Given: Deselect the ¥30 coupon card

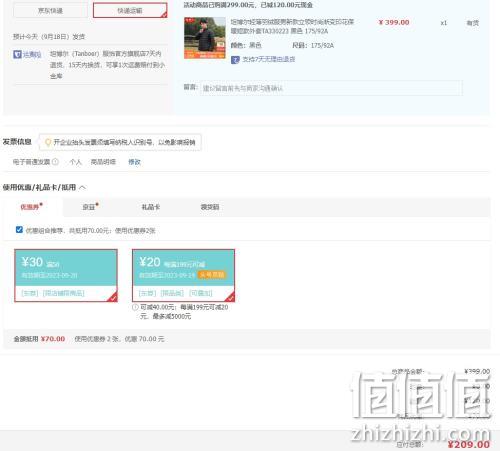Looking at the screenshot, I should tap(66, 275).
